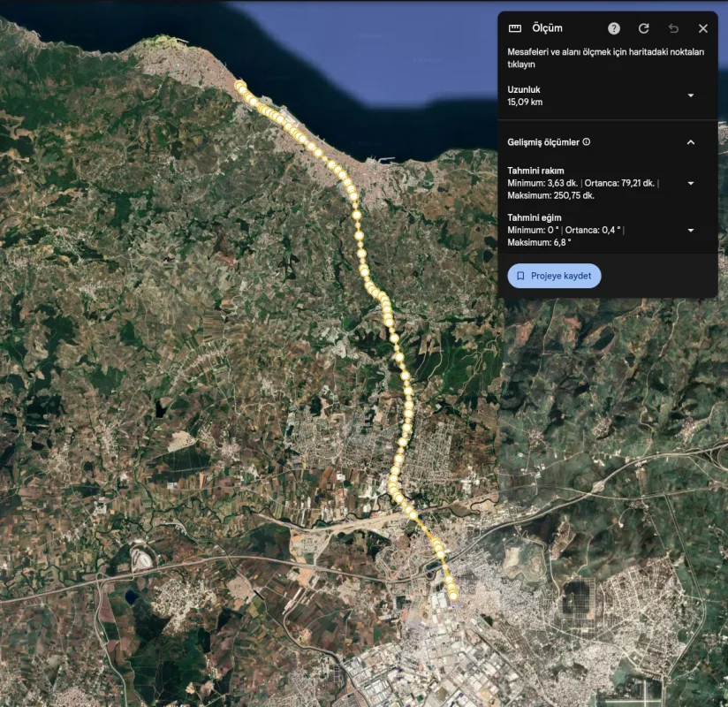The width and height of the screenshot is (728, 707).
Task: Click the path's southern end point
Action: 453,597
